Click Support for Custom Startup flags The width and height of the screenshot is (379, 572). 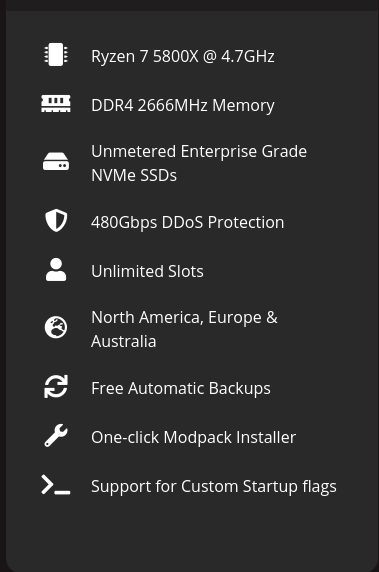pyautogui.click(x=214, y=486)
